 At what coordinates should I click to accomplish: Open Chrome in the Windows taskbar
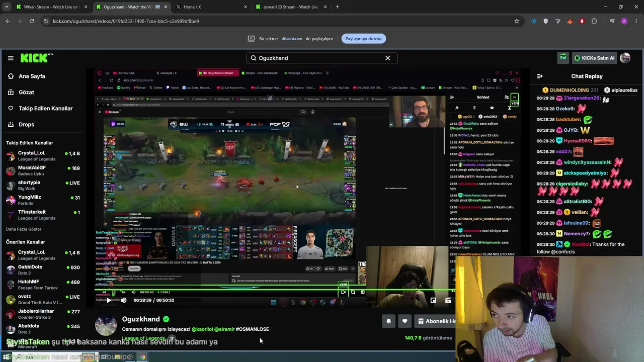click(143, 357)
